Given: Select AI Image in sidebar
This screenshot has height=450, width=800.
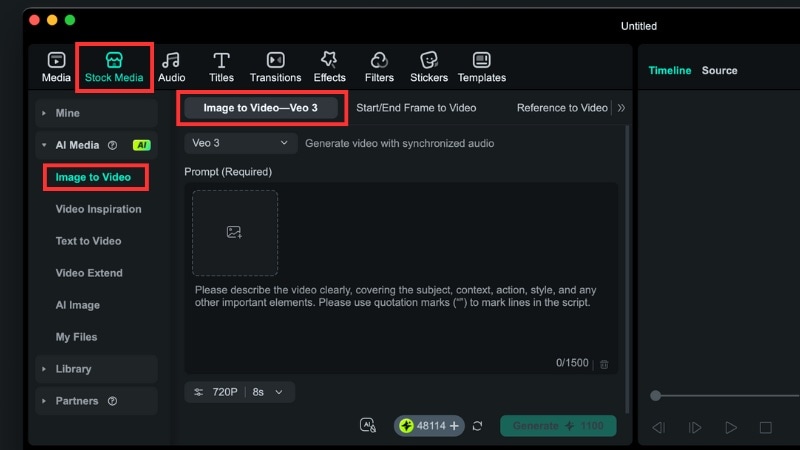Looking at the screenshot, I should click(78, 305).
